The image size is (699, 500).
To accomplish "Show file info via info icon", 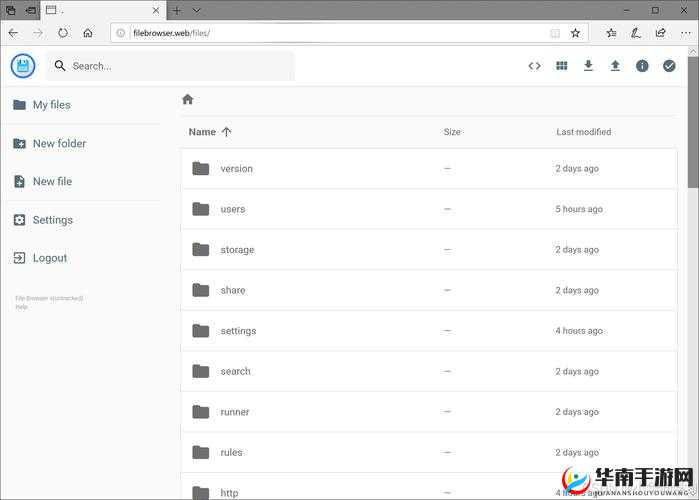I will pyautogui.click(x=642, y=66).
